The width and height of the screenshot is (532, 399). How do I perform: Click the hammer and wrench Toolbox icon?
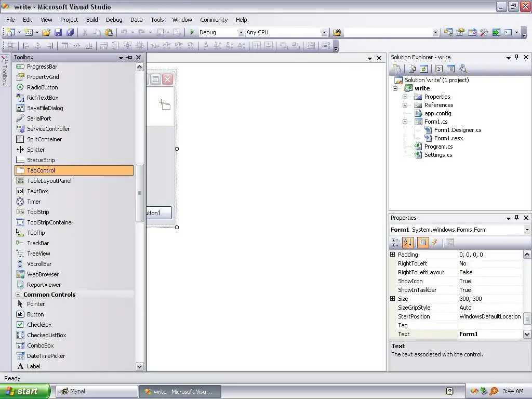coord(484,32)
